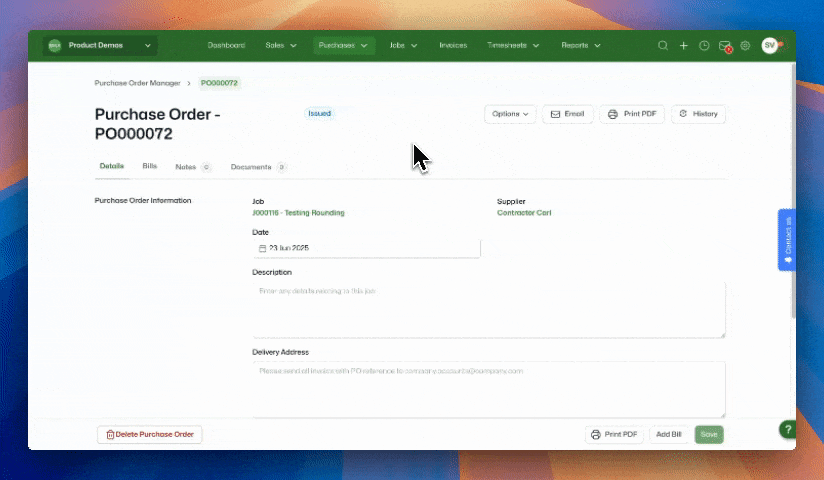Click the Email button

(x=568, y=114)
